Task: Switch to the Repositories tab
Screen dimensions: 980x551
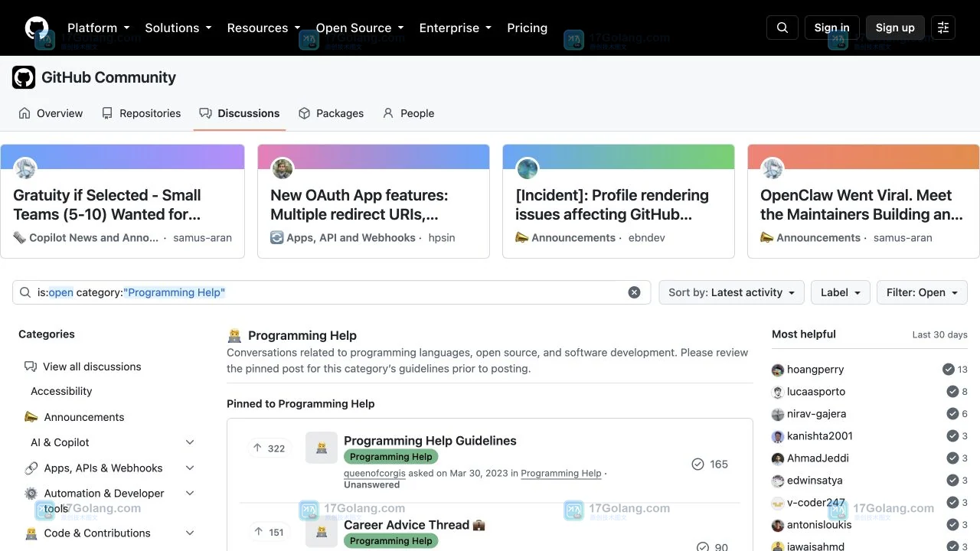Action: pos(141,113)
